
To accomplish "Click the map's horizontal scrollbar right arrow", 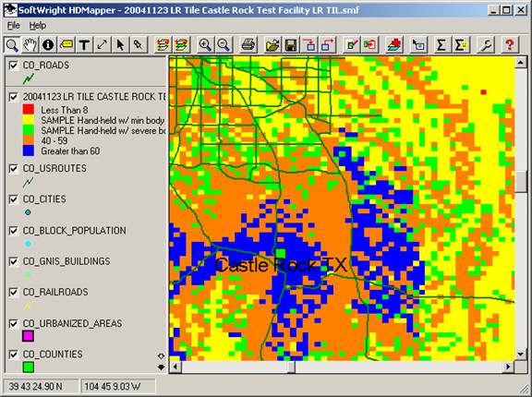I will coord(508,367).
